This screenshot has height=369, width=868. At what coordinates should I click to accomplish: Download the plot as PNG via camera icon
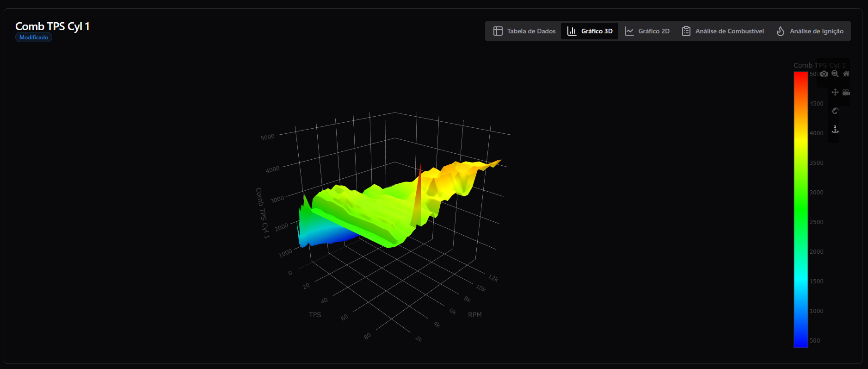click(824, 74)
